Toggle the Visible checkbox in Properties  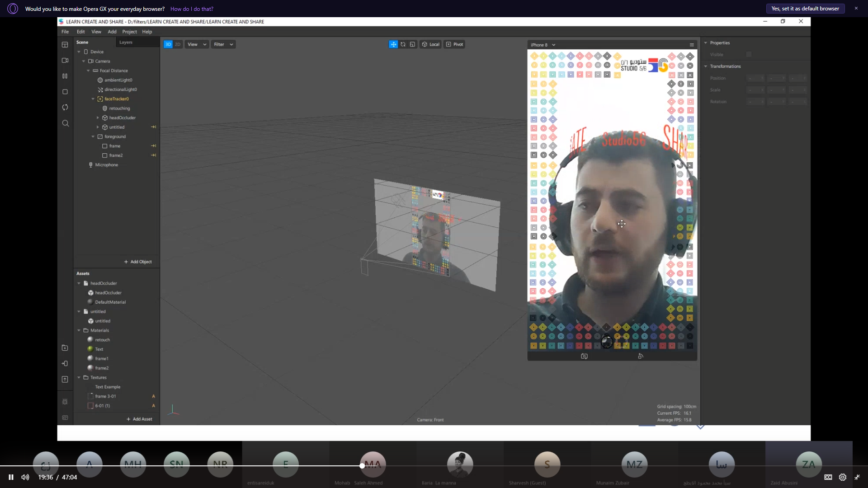(749, 54)
